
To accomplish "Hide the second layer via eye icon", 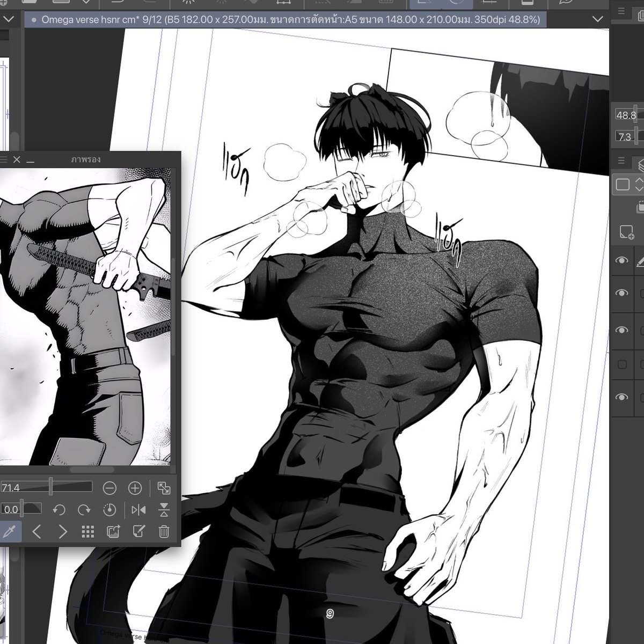I will [x=622, y=293].
